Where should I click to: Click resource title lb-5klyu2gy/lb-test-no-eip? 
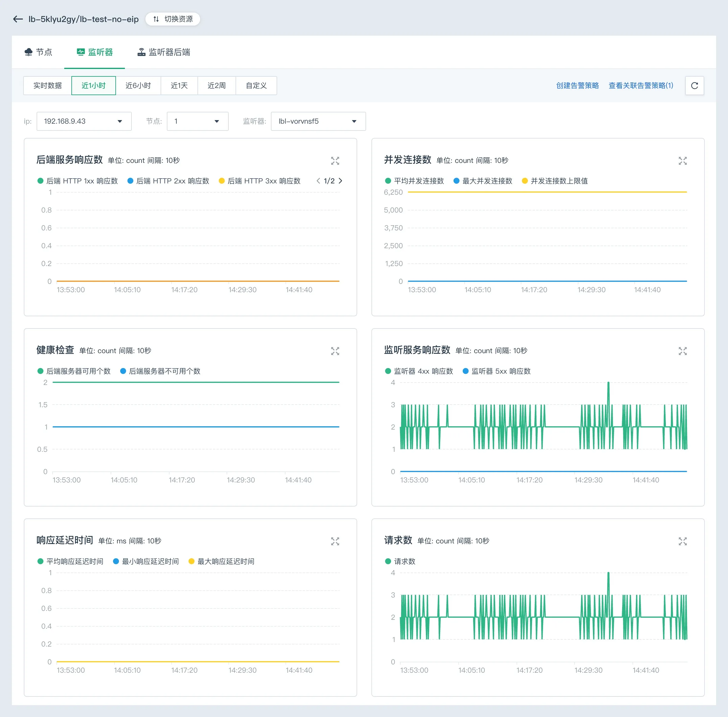pyautogui.click(x=84, y=19)
